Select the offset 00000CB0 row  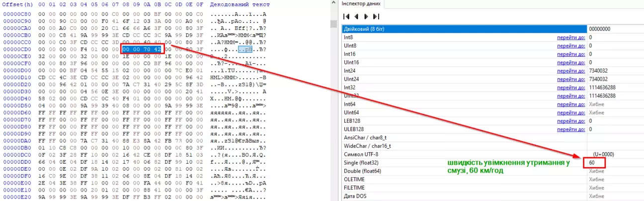click(x=18, y=35)
